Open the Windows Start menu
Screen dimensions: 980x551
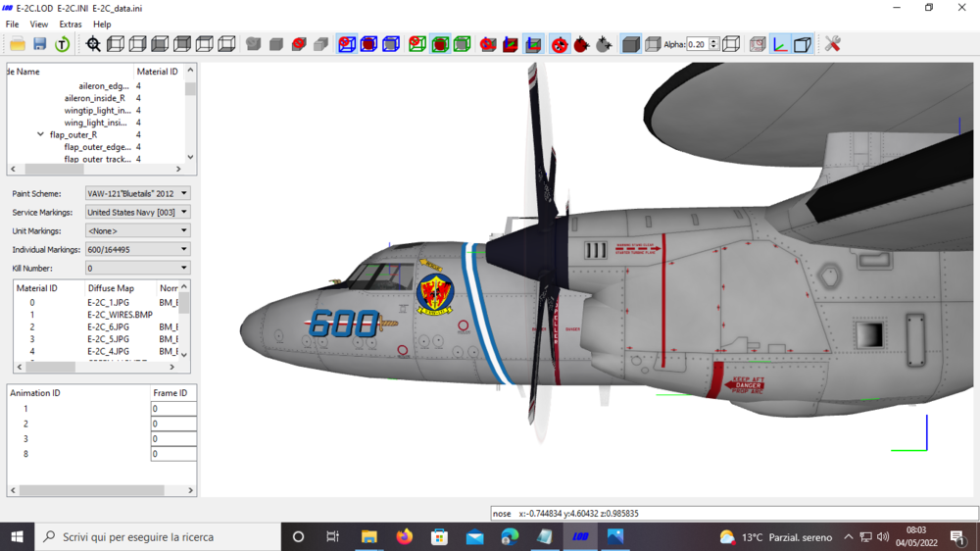point(17,536)
